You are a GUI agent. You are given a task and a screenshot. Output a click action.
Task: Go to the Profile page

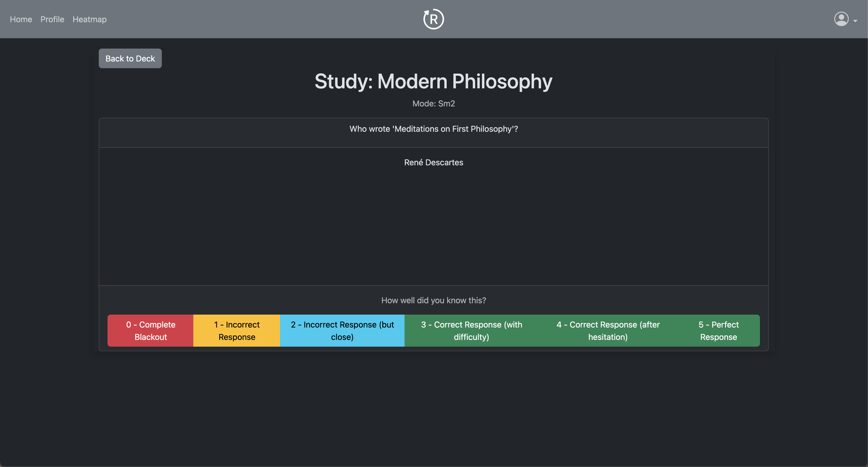tap(52, 20)
